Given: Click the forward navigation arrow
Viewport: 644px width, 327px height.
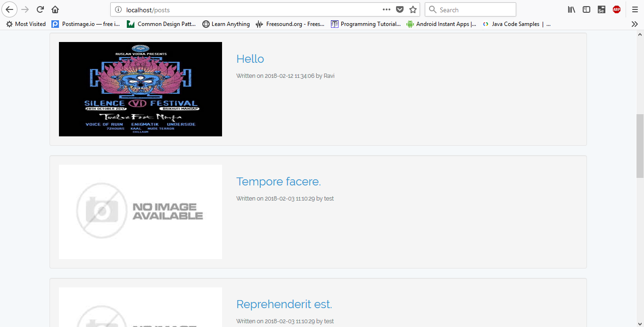Looking at the screenshot, I should [x=25, y=9].
